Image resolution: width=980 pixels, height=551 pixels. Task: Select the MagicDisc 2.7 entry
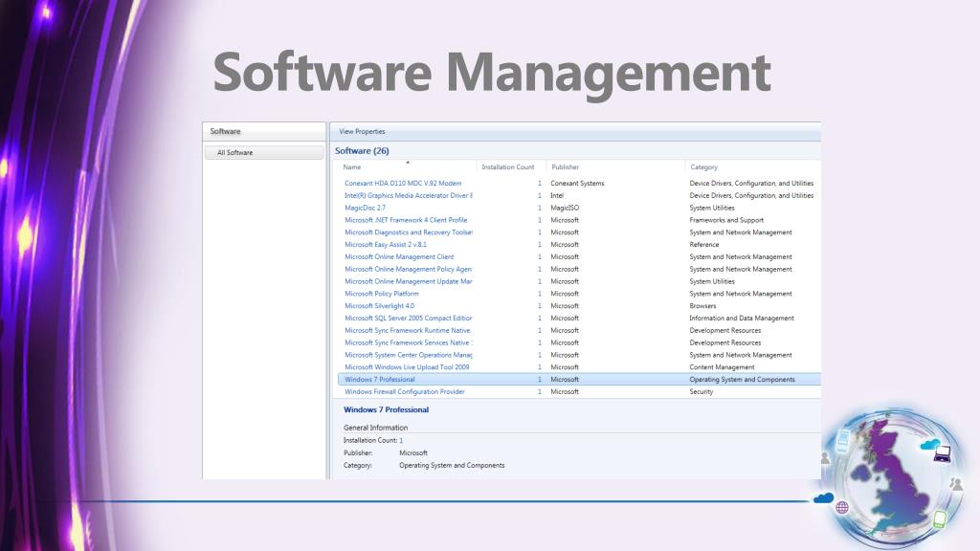[365, 208]
